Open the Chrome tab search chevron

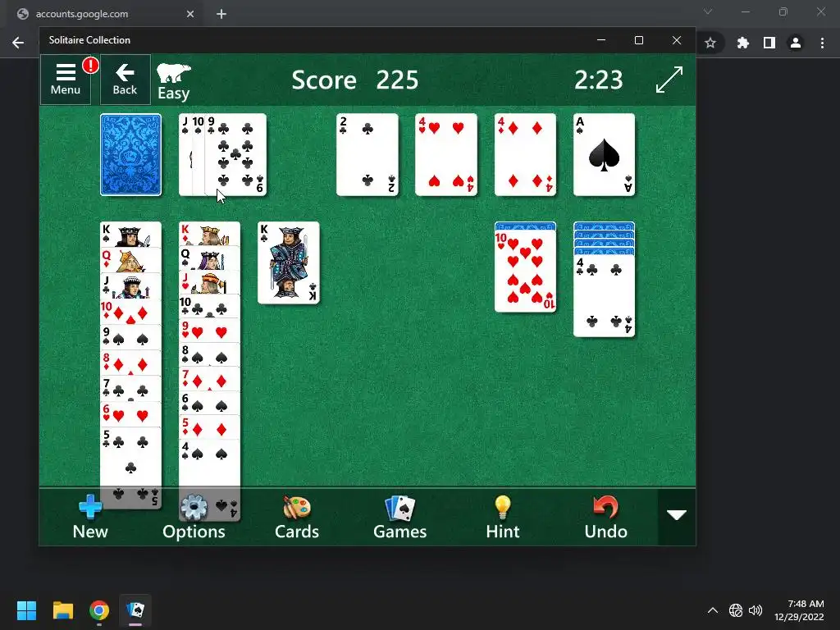click(x=708, y=11)
